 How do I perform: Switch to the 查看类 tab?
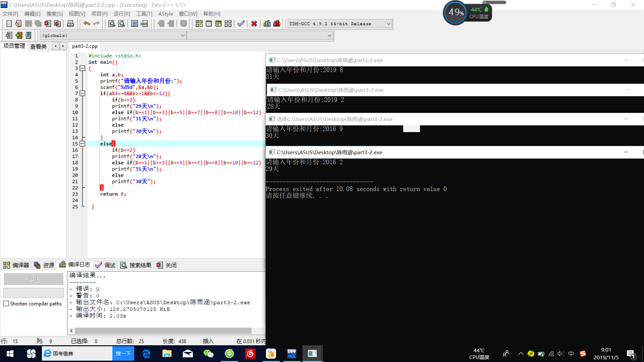(x=38, y=46)
